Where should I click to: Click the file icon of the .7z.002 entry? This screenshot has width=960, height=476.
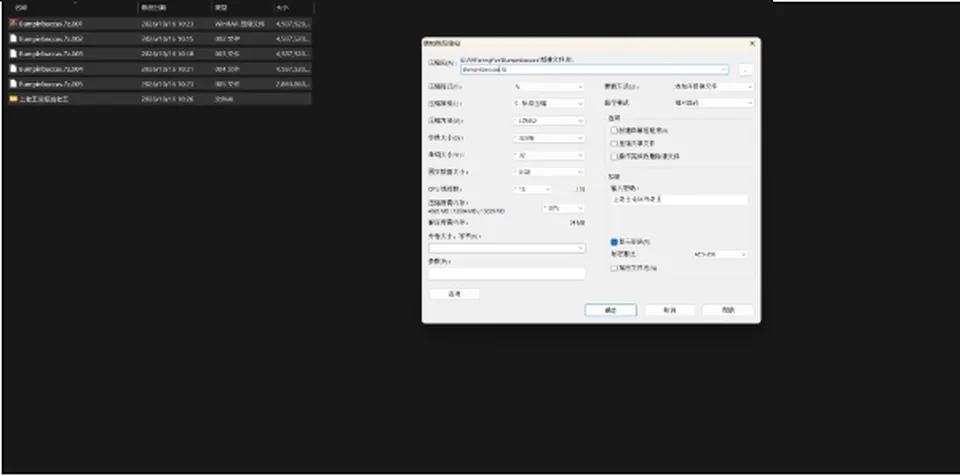tap(13, 39)
